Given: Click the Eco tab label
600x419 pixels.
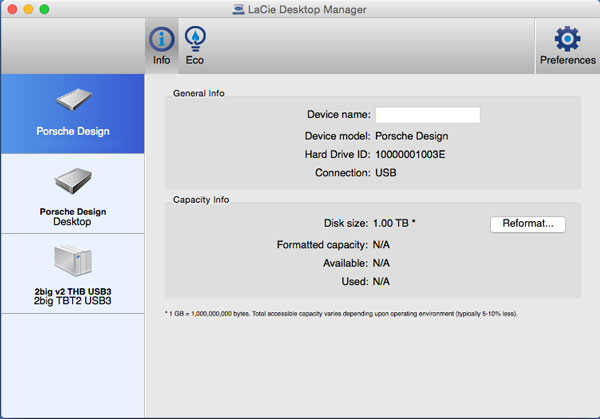Looking at the screenshot, I should point(194,60).
